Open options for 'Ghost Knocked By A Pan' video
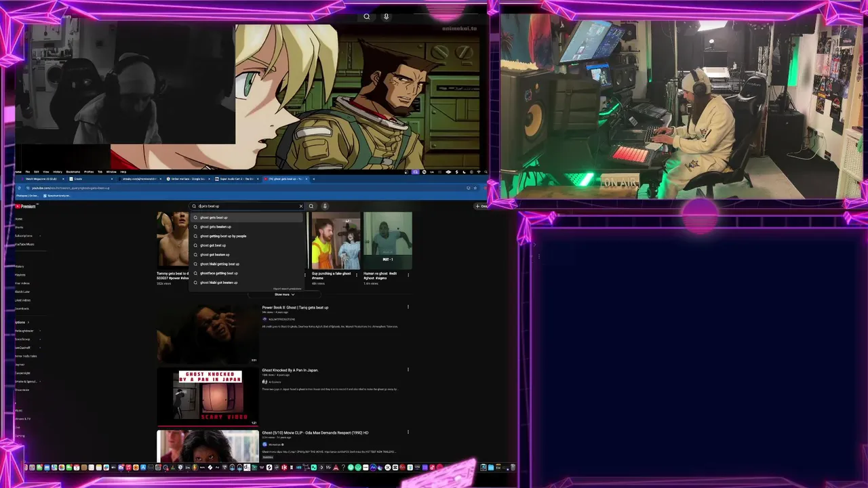868x488 pixels. coord(408,370)
